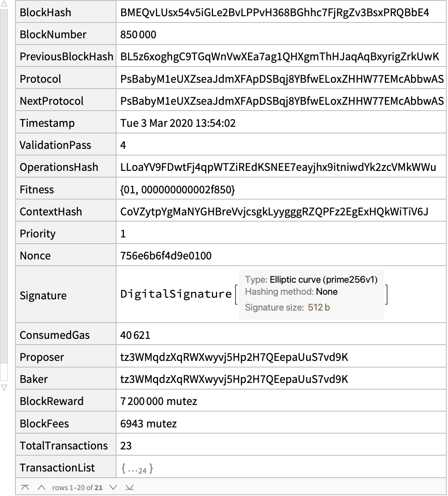Image resolution: width=448 pixels, height=496 pixels.
Task: Open the DigitalSignature summary box
Action: pyautogui.click(x=311, y=294)
